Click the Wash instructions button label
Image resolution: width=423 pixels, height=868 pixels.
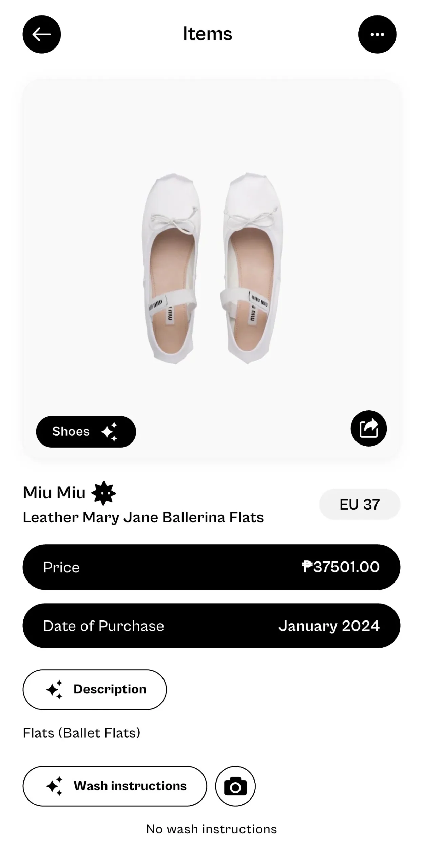point(130,786)
